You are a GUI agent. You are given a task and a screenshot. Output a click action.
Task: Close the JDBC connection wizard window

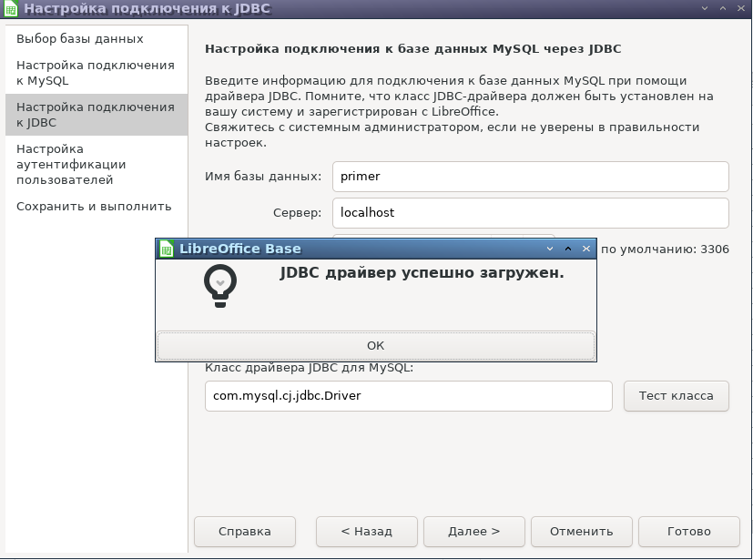tap(741, 8)
